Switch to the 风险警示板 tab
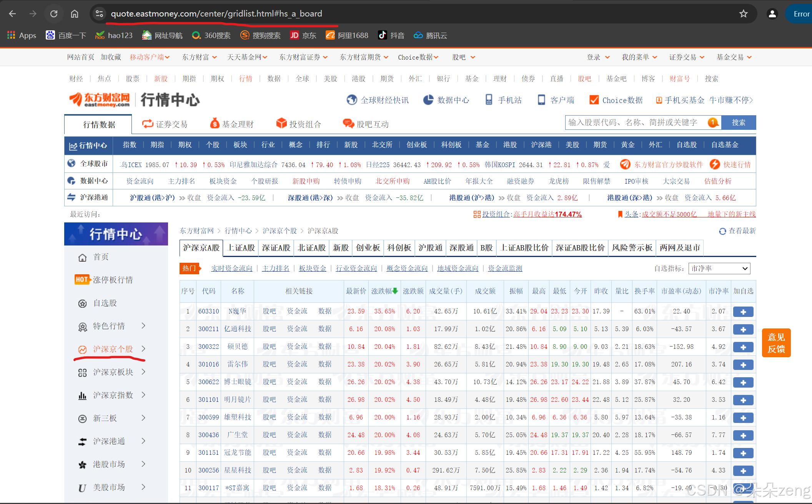Screen dimensions: 812x504 pos(632,248)
